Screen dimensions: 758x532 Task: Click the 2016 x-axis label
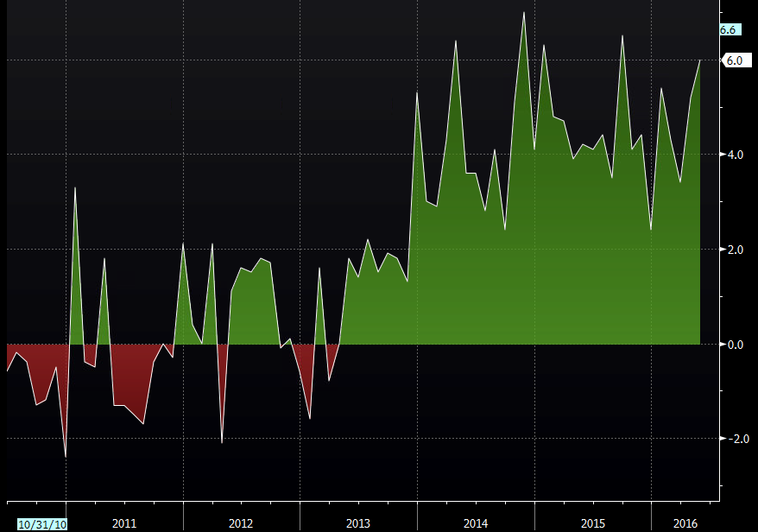685,523
